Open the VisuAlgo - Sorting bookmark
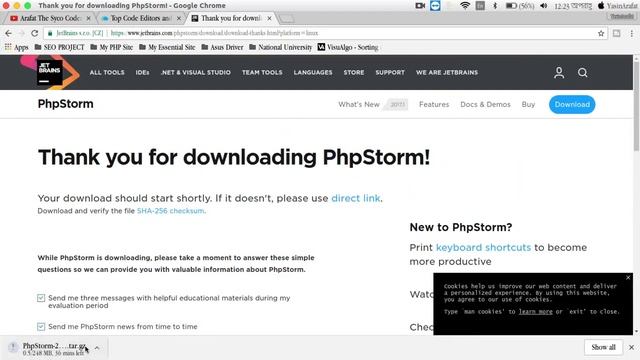This screenshot has width=640, height=360. [x=348, y=47]
